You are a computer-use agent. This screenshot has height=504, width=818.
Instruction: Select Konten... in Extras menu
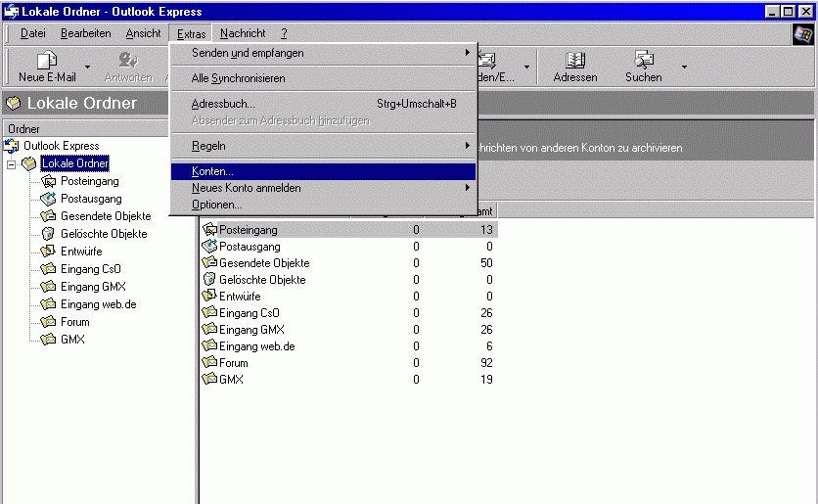pyautogui.click(x=324, y=171)
